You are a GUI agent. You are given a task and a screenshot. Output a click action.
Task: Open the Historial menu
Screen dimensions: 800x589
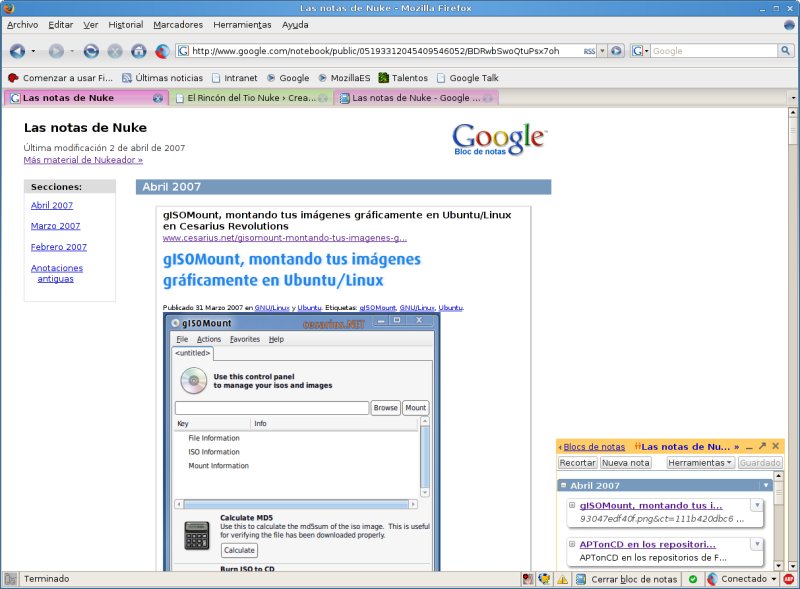[x=126, y=24]
